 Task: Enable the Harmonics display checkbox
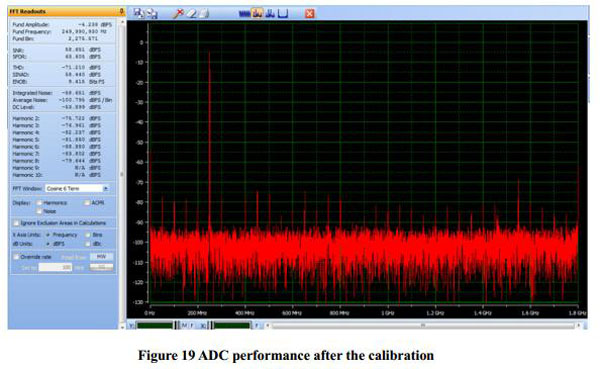[39, 202]
